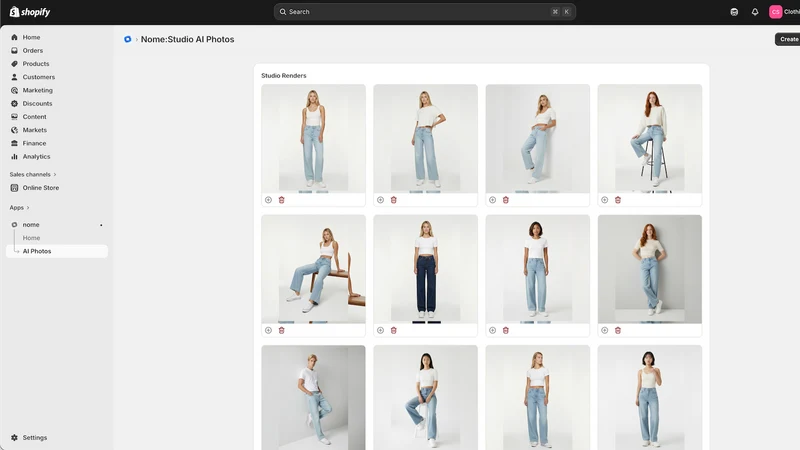Open the dark navy jeans thumbnail
The height and width of the screenshot is (450, 800).
pyautogui.click(x=426, y=269)
